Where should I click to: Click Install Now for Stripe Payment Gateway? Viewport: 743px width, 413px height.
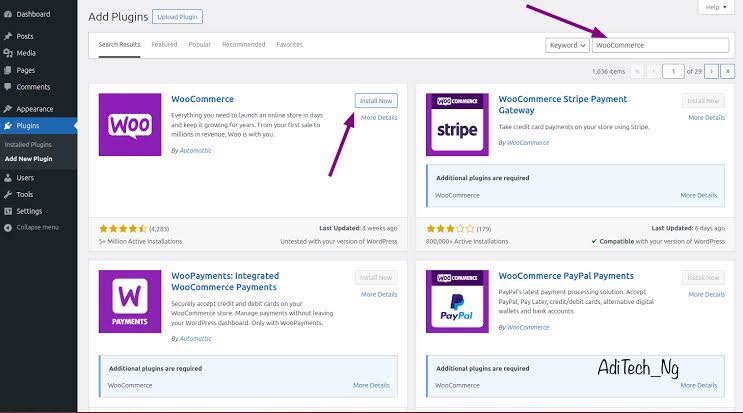point(703,100)
